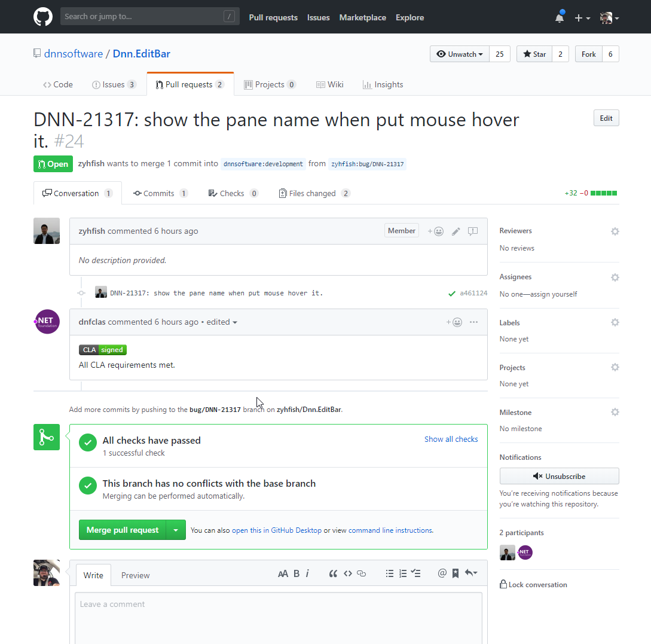Open the Dnn.EditBar repository link

pyautogui.click(x=142, y=54)
